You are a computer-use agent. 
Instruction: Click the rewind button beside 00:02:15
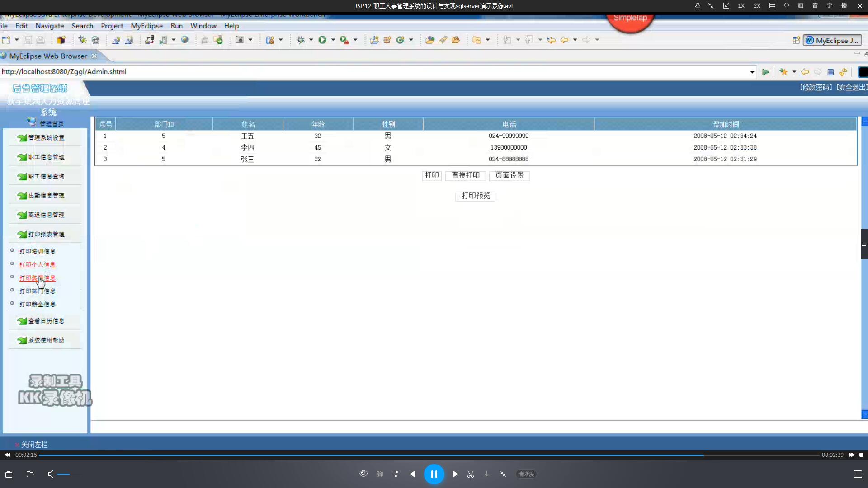tap(7, 455)
